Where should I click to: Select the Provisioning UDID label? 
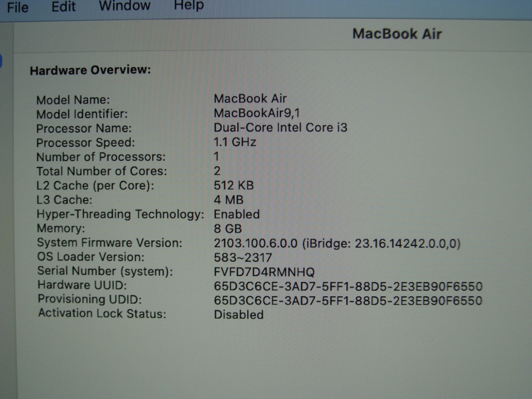coord(90,299)
